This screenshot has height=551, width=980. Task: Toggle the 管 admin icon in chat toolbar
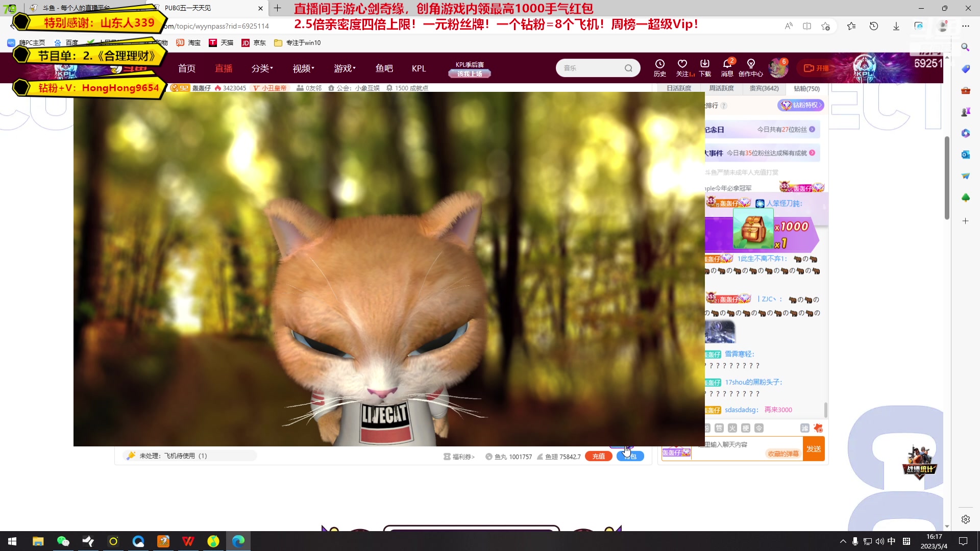719,428
